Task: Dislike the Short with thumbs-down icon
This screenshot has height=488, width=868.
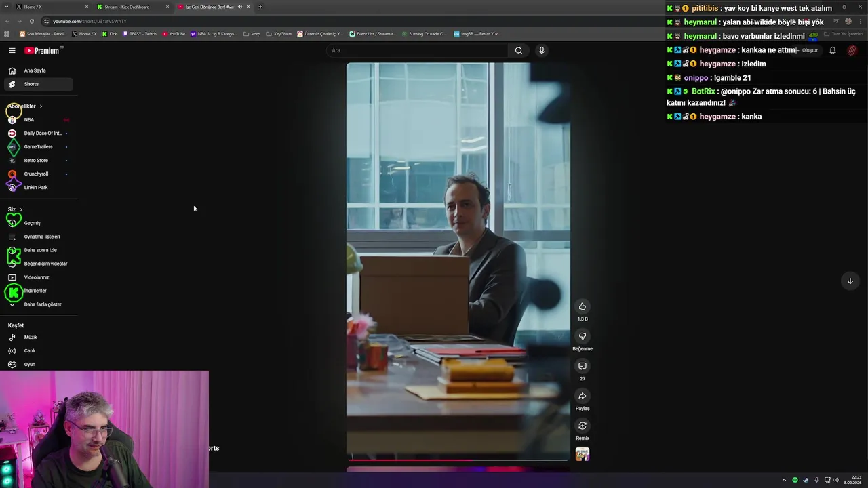Action: click(x=582, y=336)
